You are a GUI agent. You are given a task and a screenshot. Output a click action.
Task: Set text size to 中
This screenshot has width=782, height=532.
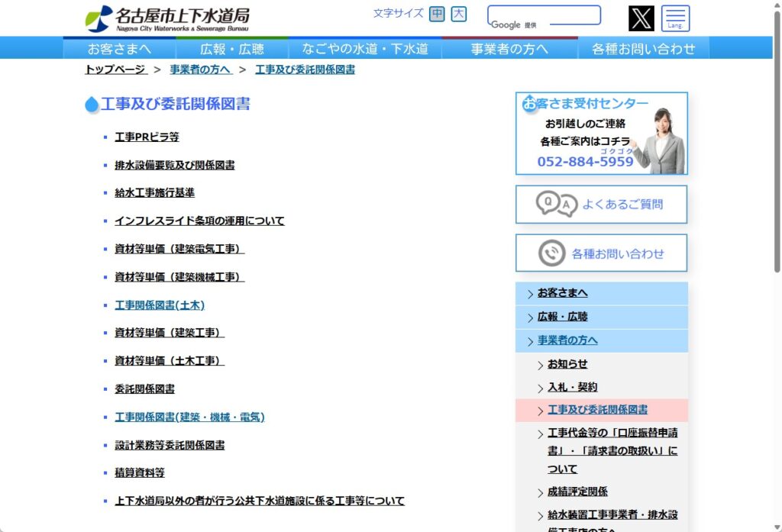(x=437, y=14)
